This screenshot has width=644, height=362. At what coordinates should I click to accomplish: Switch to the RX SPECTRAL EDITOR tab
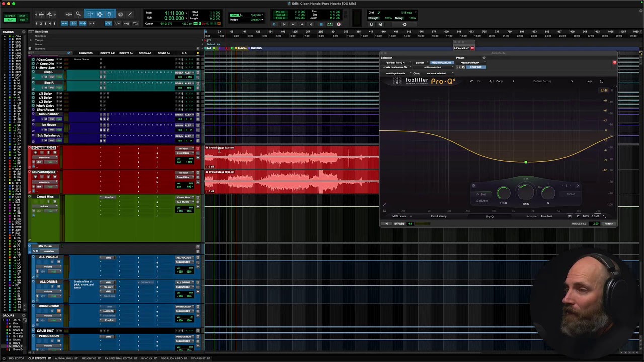(118, 358)
